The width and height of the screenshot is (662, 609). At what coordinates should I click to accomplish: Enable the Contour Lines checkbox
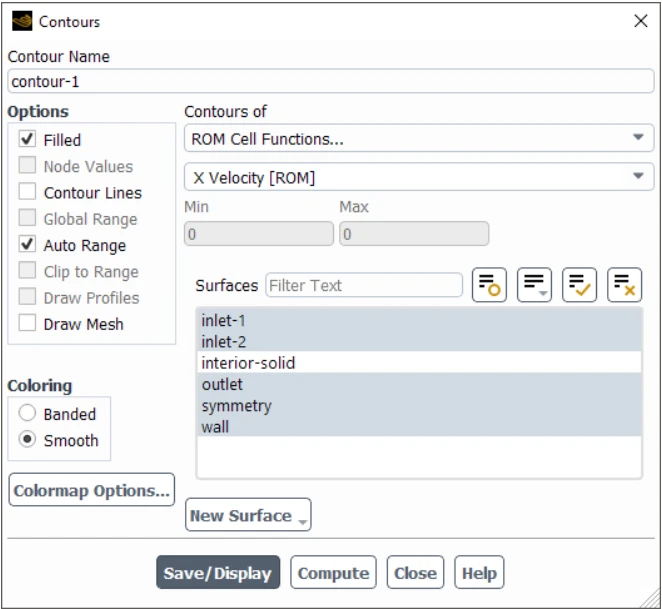point(28,193)
